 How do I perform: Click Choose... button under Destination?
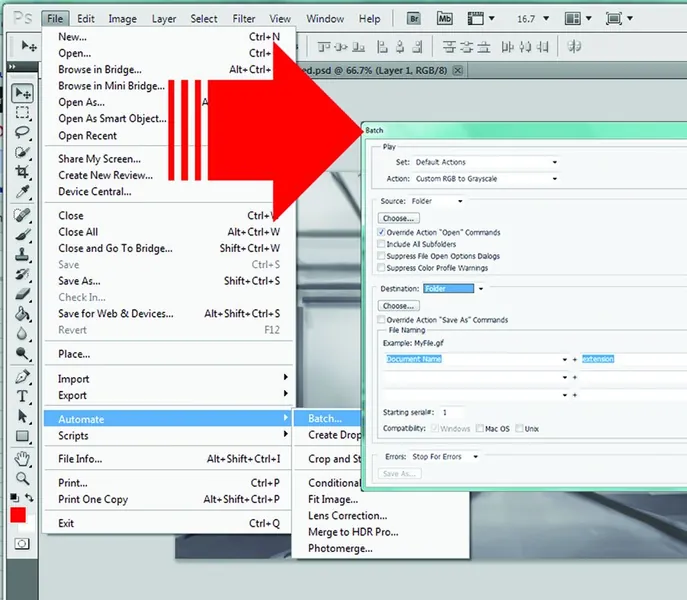(398, 305)
